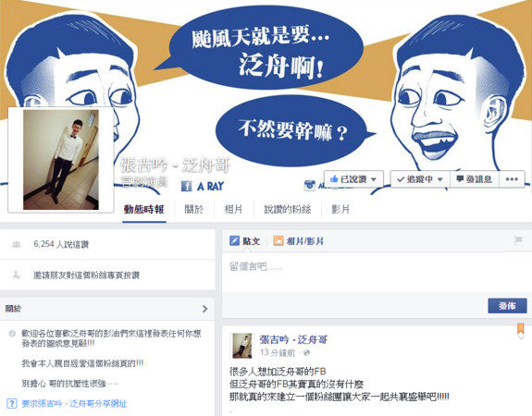Click the Instagram camera icon on cover
The height and width of the screenshot is (416, 532).
coord(309,185)
